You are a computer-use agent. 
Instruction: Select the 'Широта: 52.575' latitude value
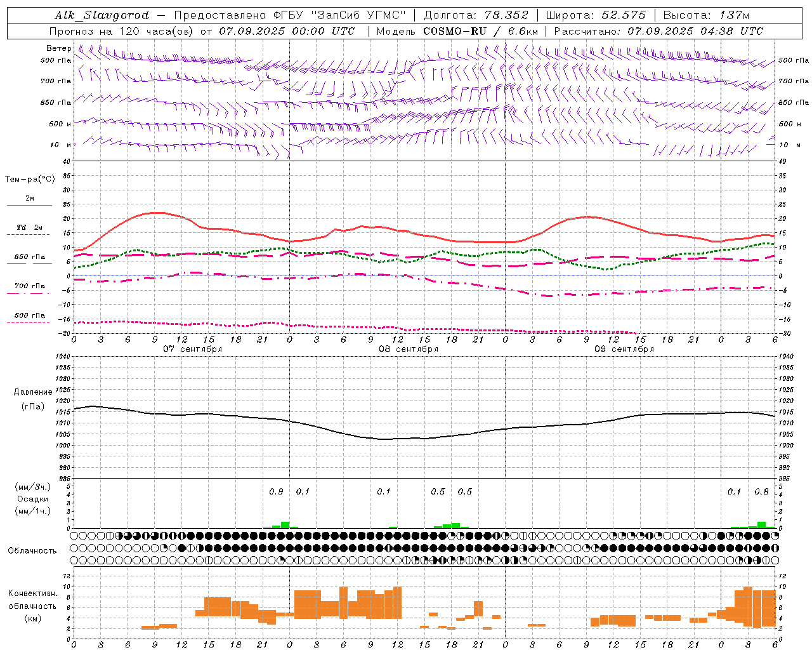(596, 16)
